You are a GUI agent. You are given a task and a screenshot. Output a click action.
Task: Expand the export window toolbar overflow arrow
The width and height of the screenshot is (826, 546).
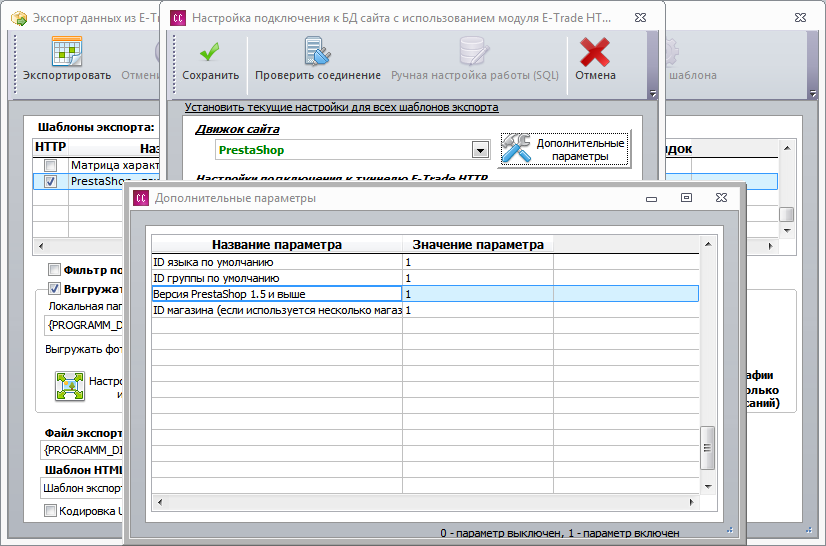tap(812, 93)
